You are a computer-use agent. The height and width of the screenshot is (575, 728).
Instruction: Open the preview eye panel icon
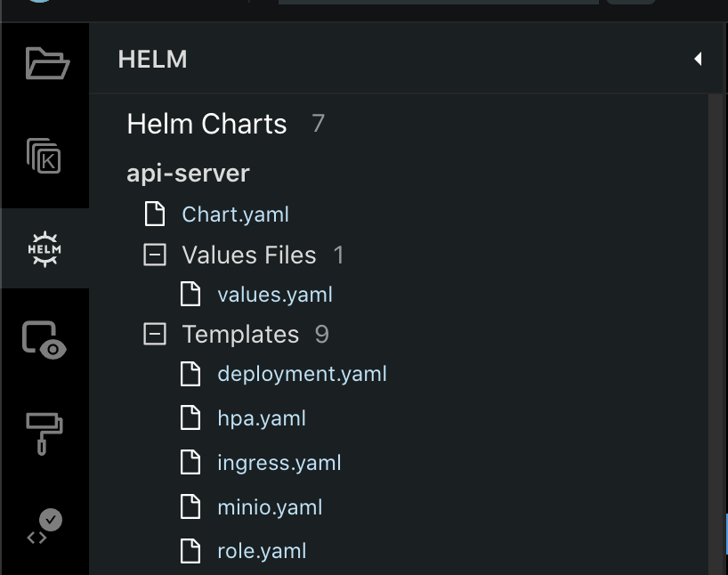(44, 341)
